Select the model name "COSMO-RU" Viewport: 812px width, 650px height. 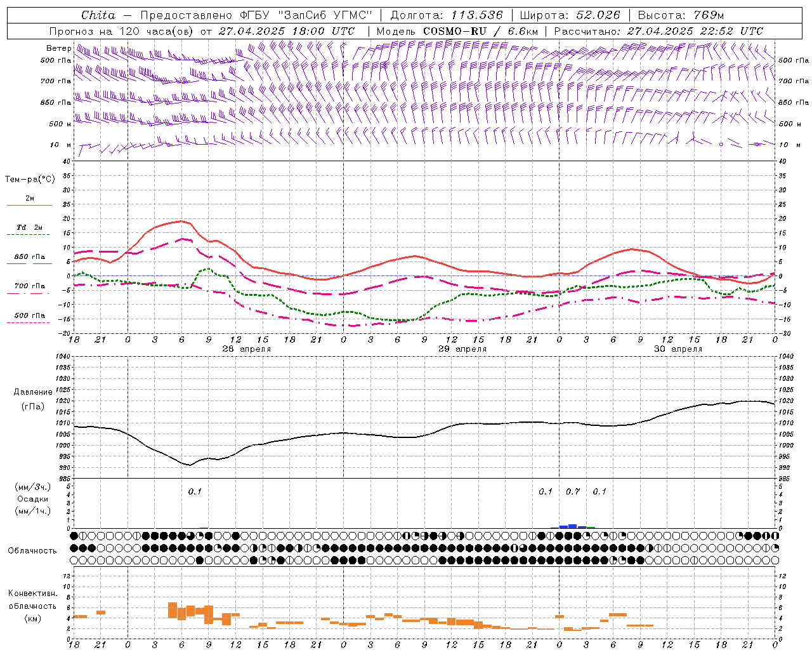pos(455,31)
